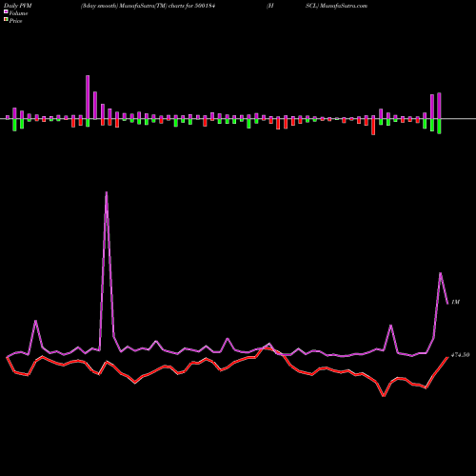Image resolution: width=476 pixels, height=476 pixels.
Task: Click the MunafaSutra.com text at top right
Action: click(344, 6)
